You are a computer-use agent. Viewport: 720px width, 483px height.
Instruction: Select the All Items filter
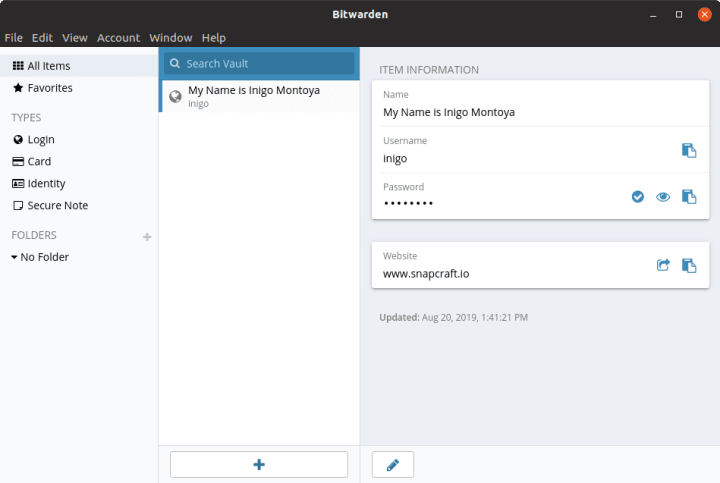click(x=79, y=66)
